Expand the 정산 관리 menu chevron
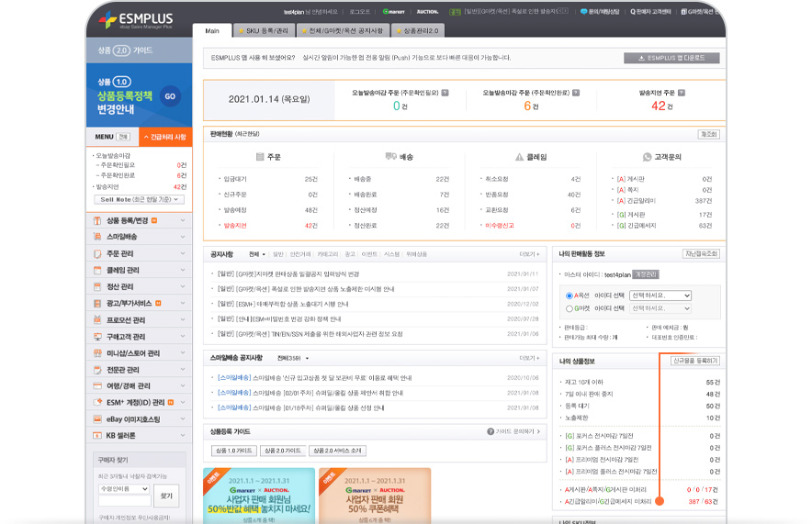The height and width of the screenshot is (524, 812). 183,287
